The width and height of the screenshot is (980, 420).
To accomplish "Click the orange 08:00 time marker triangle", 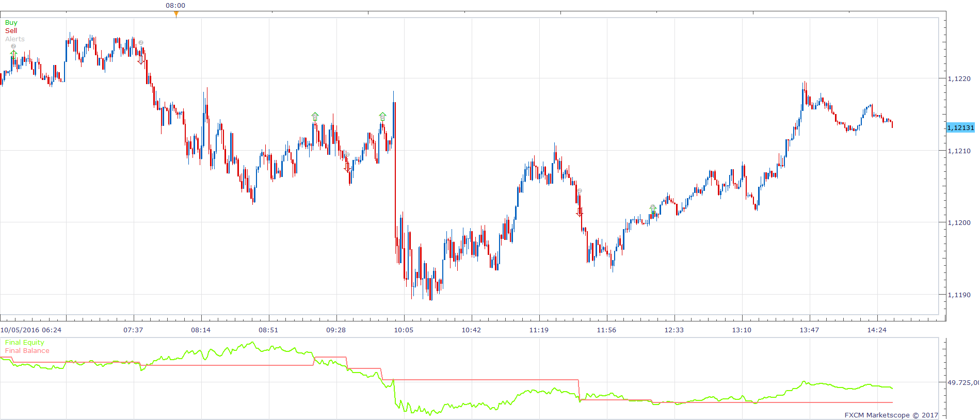I will coord(176,14).
